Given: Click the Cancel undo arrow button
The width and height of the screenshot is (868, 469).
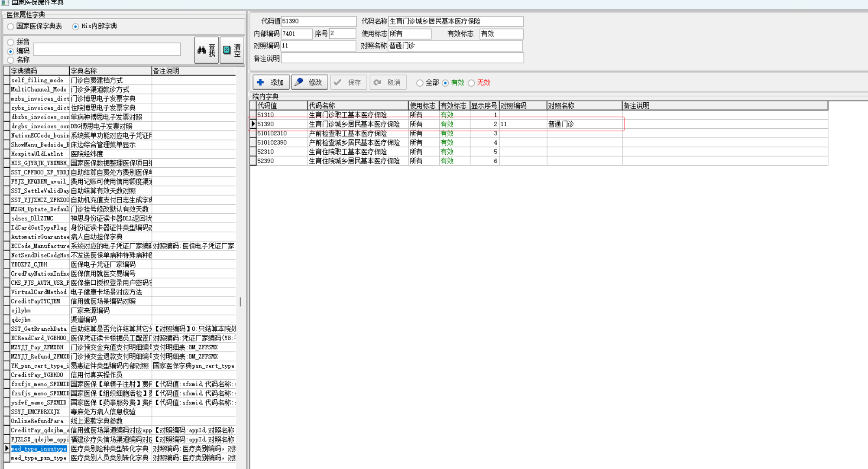Looking at the screenshot, I should coord(388,82).
